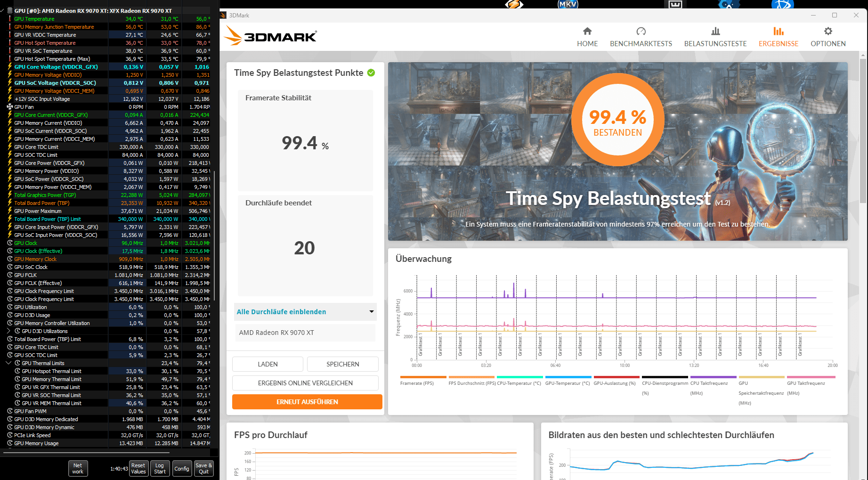Click the clock icon beside GPU Clock
The height and width of the screenshot is (480, 868).
click(x=10, y=243)
